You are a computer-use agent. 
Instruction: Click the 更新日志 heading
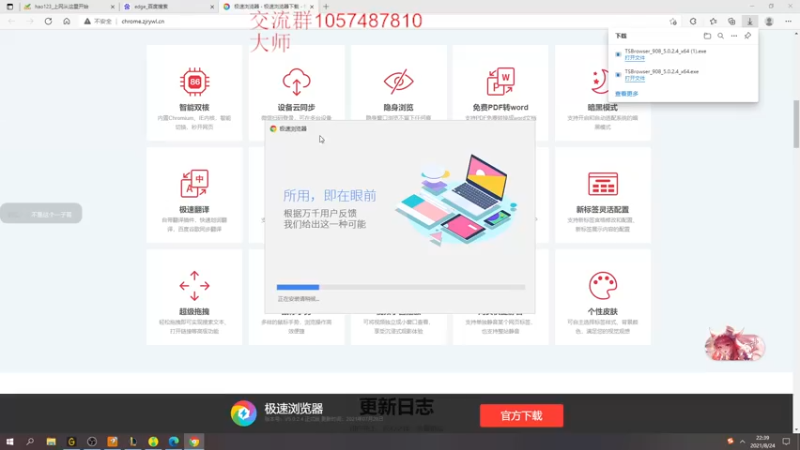[x=396, y=407]
